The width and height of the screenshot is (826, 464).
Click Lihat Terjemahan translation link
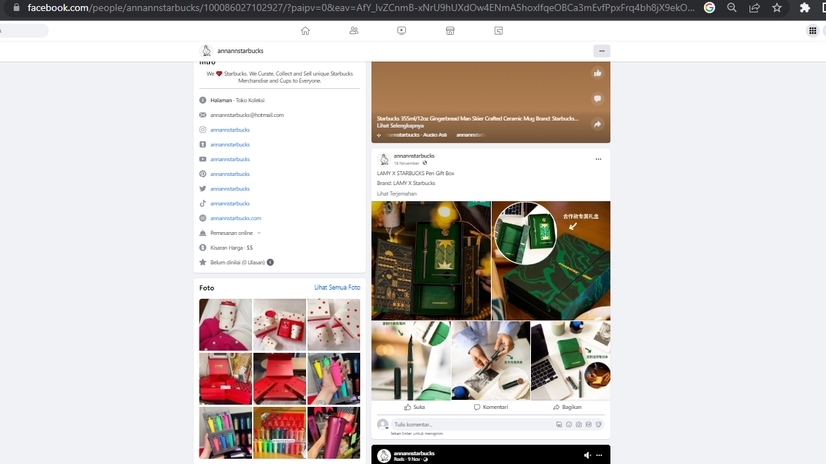click(397, 194)
